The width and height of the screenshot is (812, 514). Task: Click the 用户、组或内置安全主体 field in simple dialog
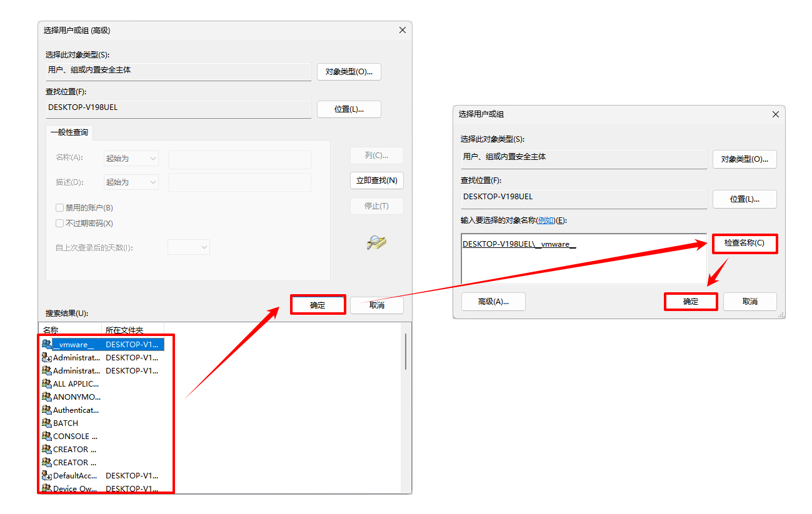coord(584,159)
